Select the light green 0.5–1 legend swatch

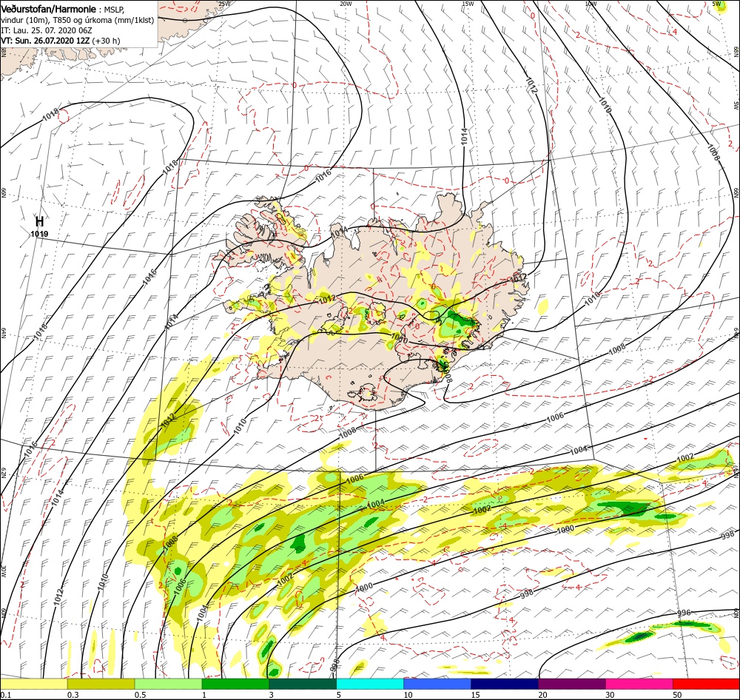click(168, 684)
